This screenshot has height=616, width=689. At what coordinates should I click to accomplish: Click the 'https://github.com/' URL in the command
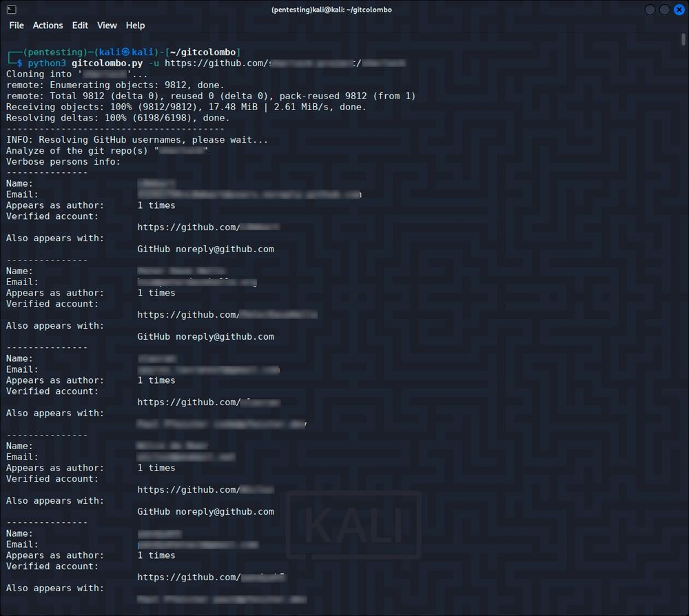coord(285,63)
